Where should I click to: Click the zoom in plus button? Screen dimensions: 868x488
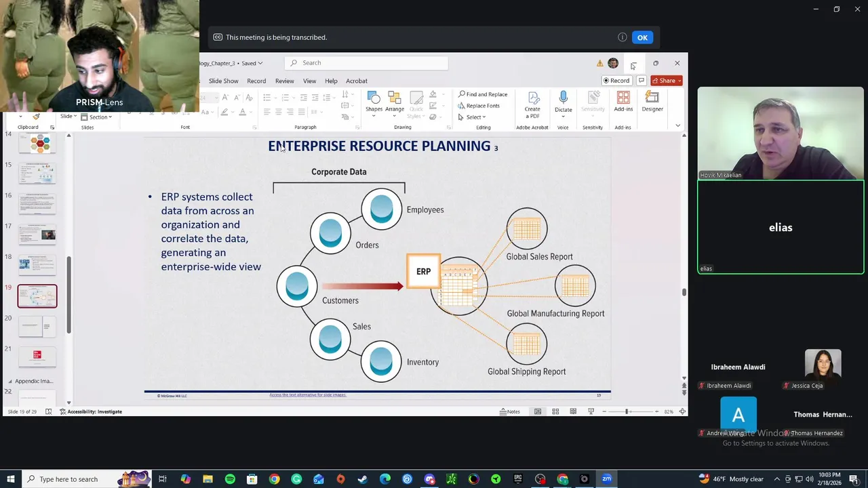pyautogui.click(x=656, y=411)
